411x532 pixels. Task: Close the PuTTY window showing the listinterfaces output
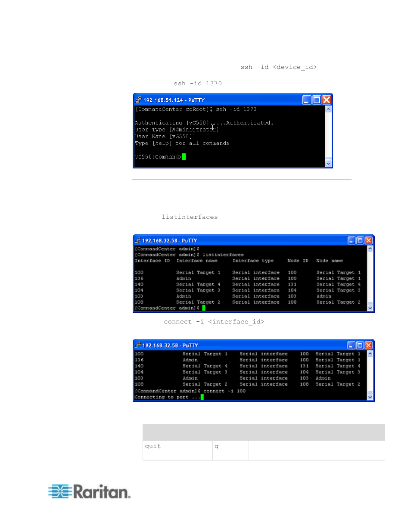click(369, 240)
